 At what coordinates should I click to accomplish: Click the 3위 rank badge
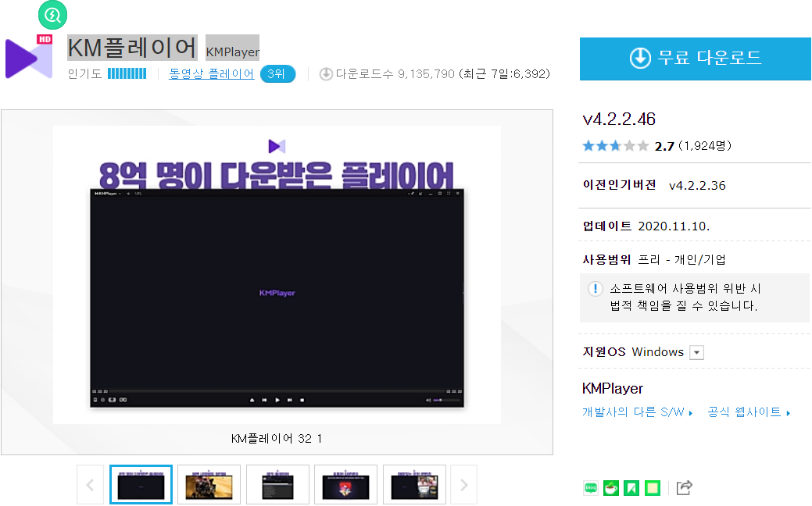pyautogui.click(x=277, y=74)
